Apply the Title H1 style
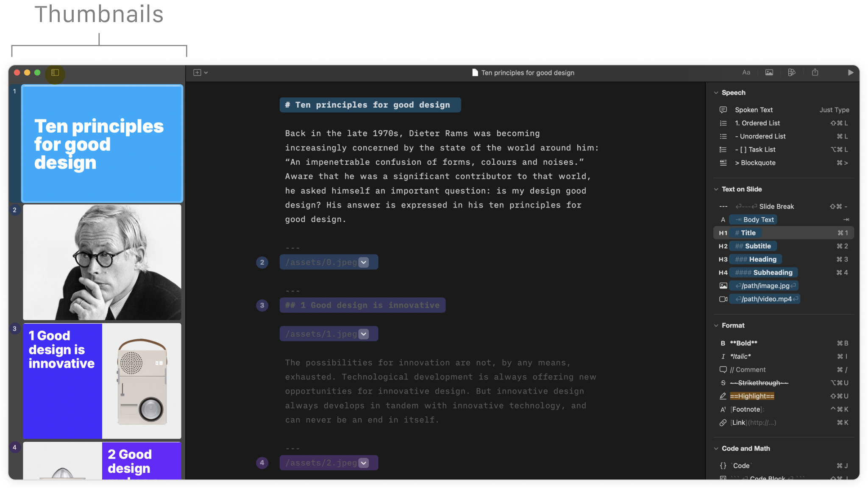Image resolution: width=868 pixels, height=488 pixels. coord(784,233)
